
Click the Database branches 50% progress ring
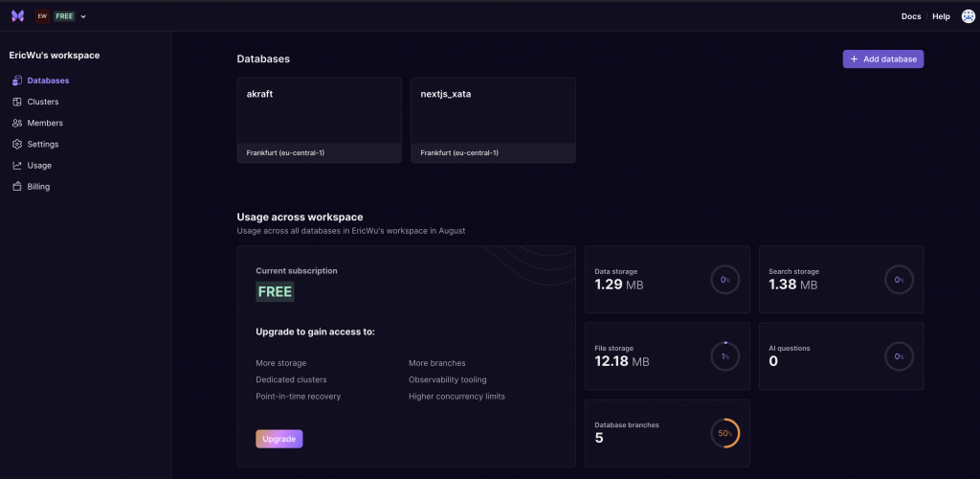tap(725, 433)
